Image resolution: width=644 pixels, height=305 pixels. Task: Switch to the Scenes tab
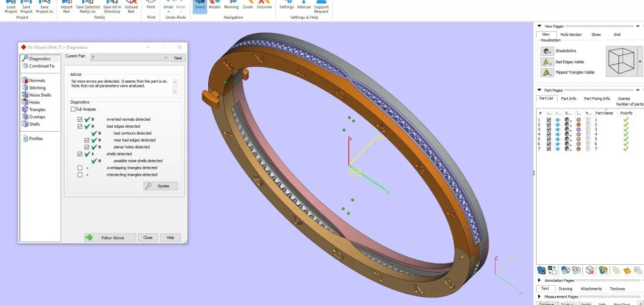coord(624,98)
